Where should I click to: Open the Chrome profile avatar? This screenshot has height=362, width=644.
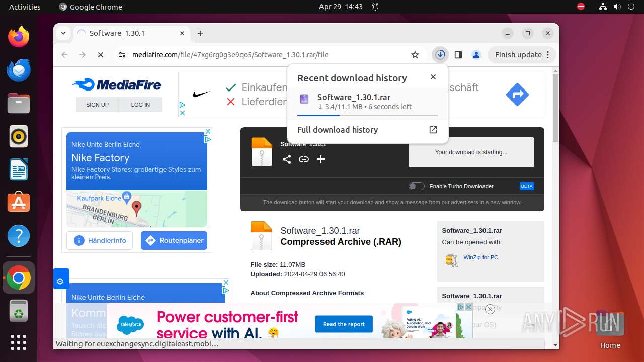[x=476, y=55]
